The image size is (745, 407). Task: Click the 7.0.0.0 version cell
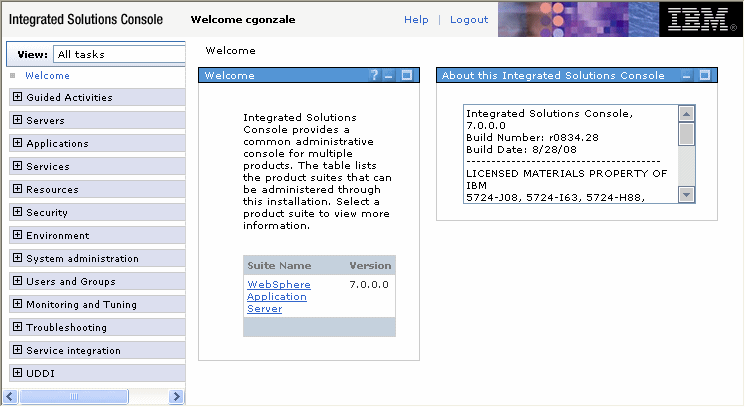(369, 284)
